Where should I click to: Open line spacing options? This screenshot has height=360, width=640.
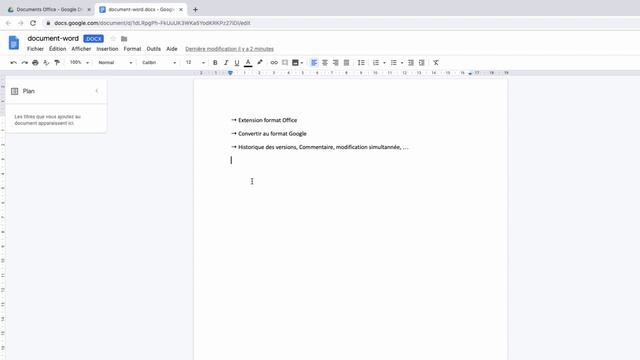[x=361, y=62]
